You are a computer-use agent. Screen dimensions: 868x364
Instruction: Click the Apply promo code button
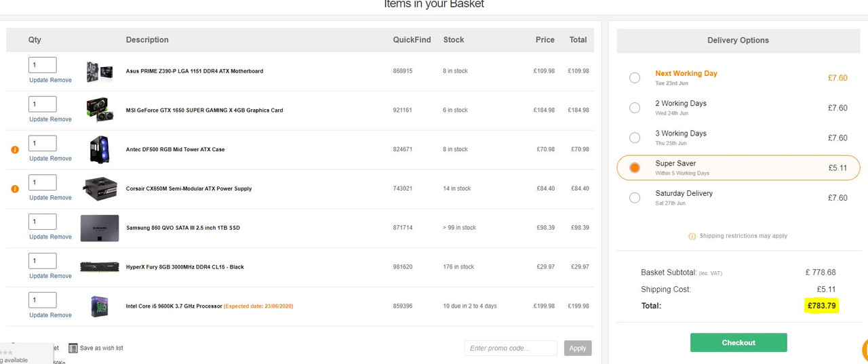tap(578, 348)
